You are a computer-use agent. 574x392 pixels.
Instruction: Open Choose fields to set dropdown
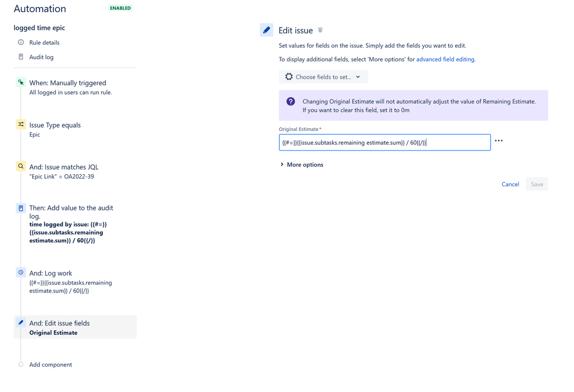tap(323, 77)
